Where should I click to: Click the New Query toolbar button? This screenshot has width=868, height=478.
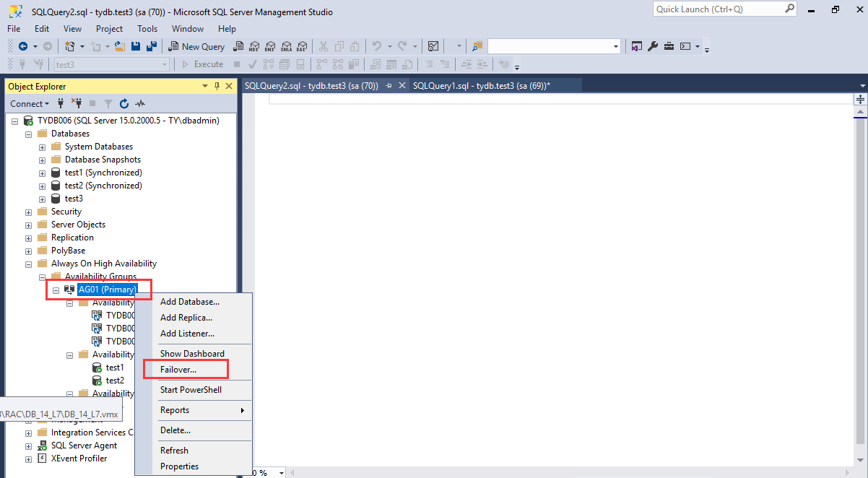coord(197,46)
